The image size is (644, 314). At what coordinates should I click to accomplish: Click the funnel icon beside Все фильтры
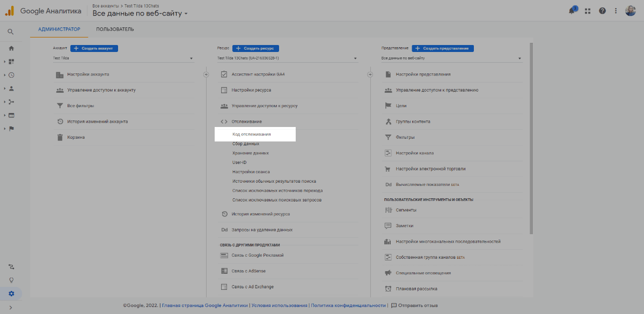click(60, 106)
